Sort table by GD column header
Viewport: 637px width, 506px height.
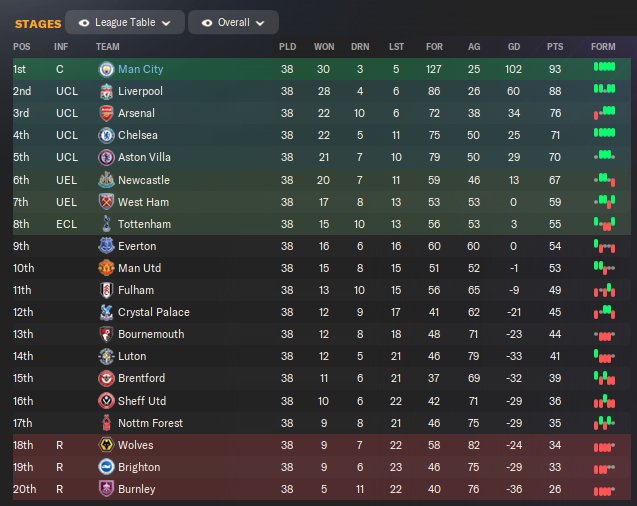point(512,47)
